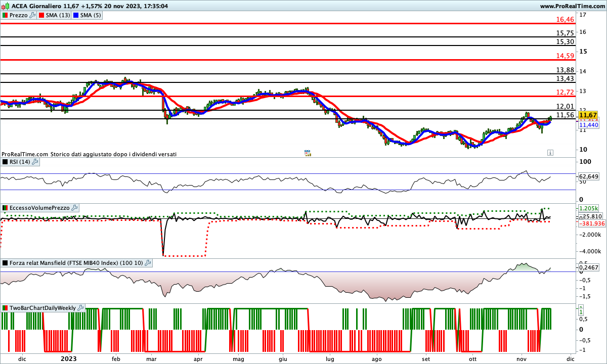Click the candlestick chart icon beside ACEA title
Image resolution: width=607 pixels, height=364 pixels.
tap(5, 6)
